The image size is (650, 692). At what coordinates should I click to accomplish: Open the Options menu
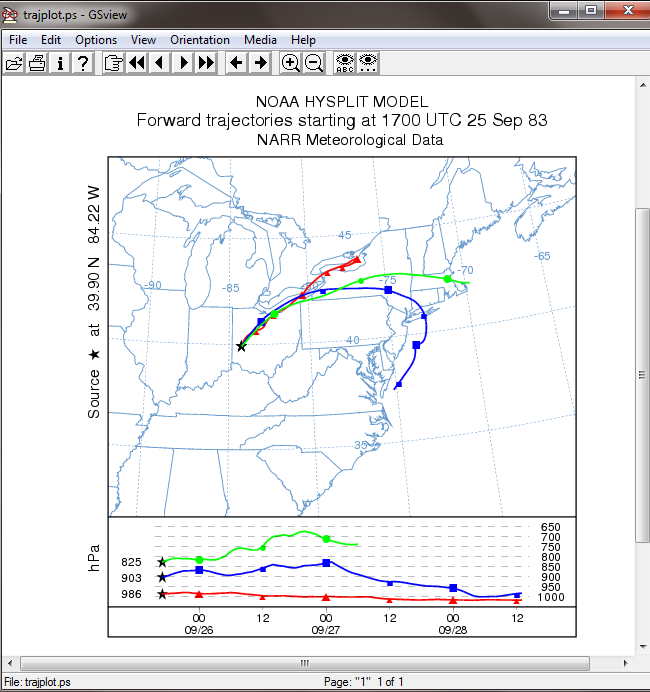click(x=96, y=40)
